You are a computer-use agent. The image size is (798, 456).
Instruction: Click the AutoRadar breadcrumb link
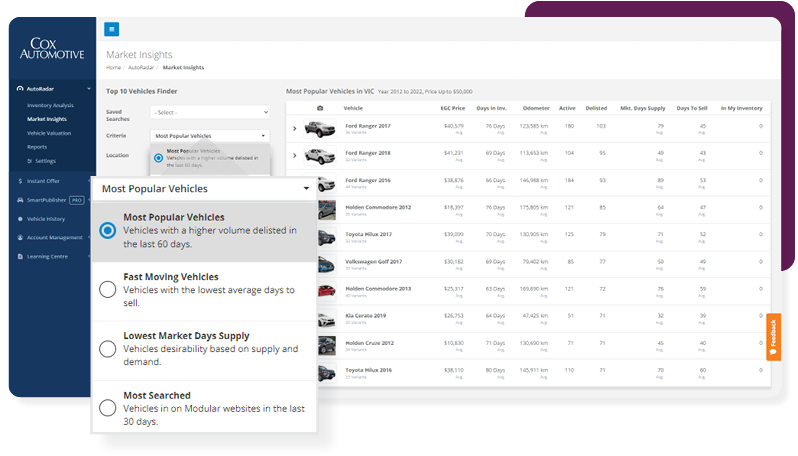(x=141, y=67)
